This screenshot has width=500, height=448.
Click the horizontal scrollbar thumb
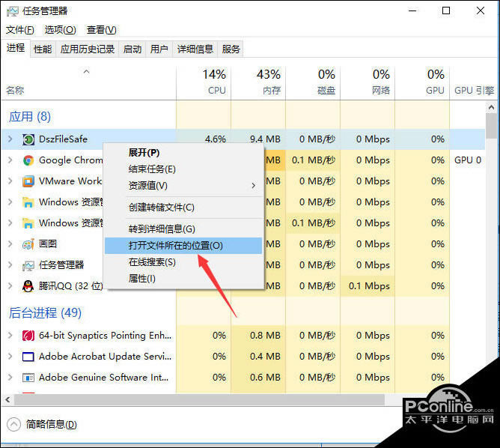click(x=199, y=399)
